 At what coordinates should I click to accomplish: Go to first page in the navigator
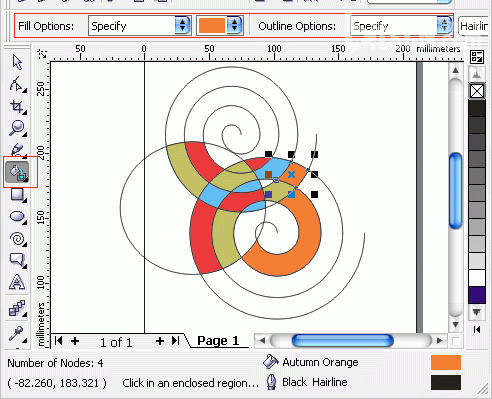[x=59, y=341]
